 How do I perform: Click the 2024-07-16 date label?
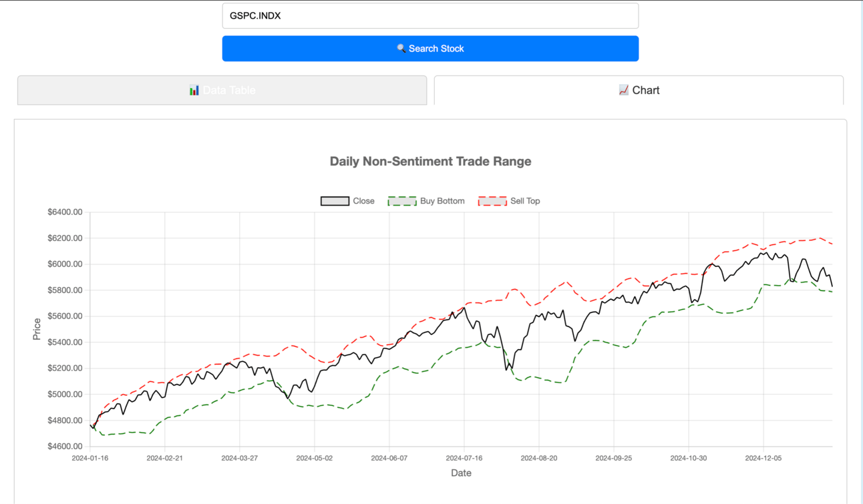pos(464,459)
